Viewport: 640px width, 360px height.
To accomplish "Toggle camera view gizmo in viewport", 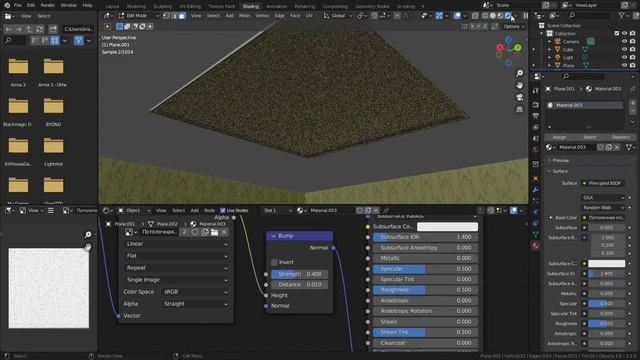I will (520, 97).
